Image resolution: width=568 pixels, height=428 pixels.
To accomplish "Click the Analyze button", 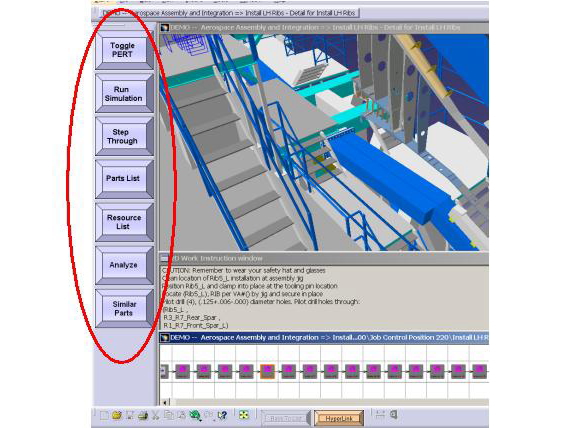I will pyautogui.click(x=124, y=265).
